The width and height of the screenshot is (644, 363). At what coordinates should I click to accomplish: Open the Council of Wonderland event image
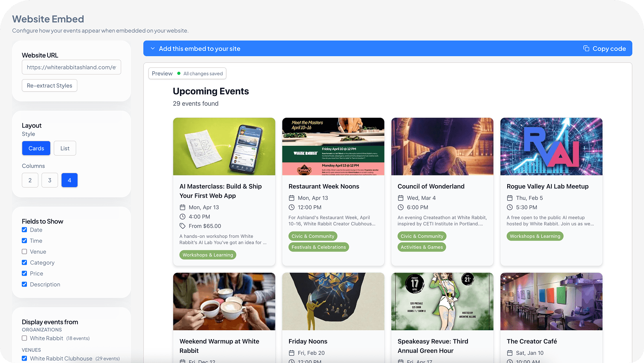pyautogui.click(x=442, y=147)
